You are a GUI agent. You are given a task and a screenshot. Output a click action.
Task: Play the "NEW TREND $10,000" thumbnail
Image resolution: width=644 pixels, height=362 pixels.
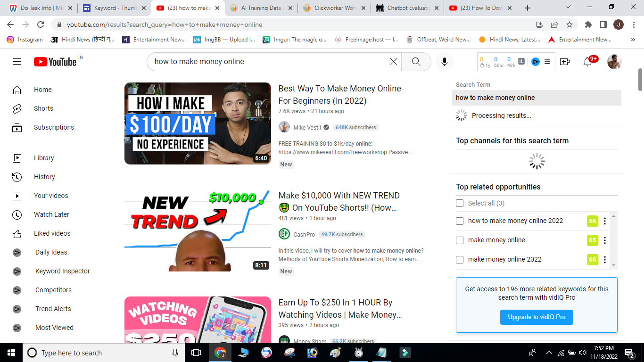point(198,230)
